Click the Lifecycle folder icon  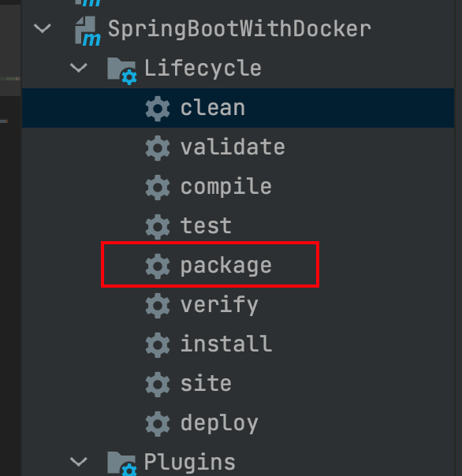pos(122,71)
